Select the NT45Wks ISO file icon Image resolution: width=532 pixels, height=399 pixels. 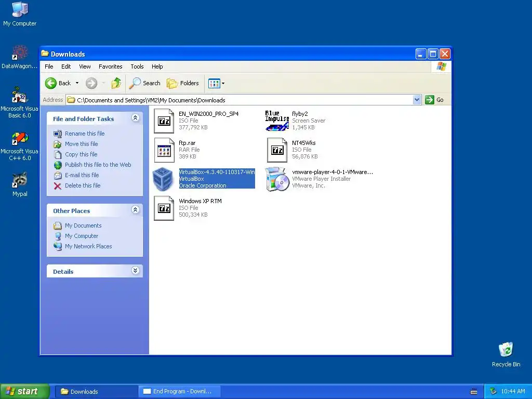coord(277,150)
